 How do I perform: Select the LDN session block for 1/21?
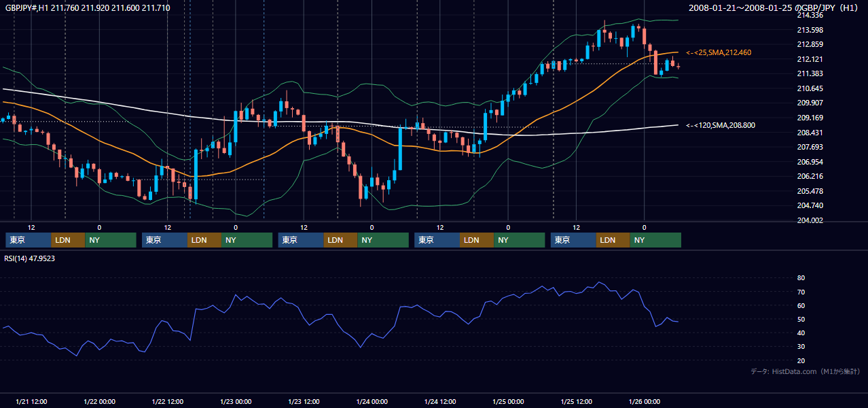click(69, 240)
